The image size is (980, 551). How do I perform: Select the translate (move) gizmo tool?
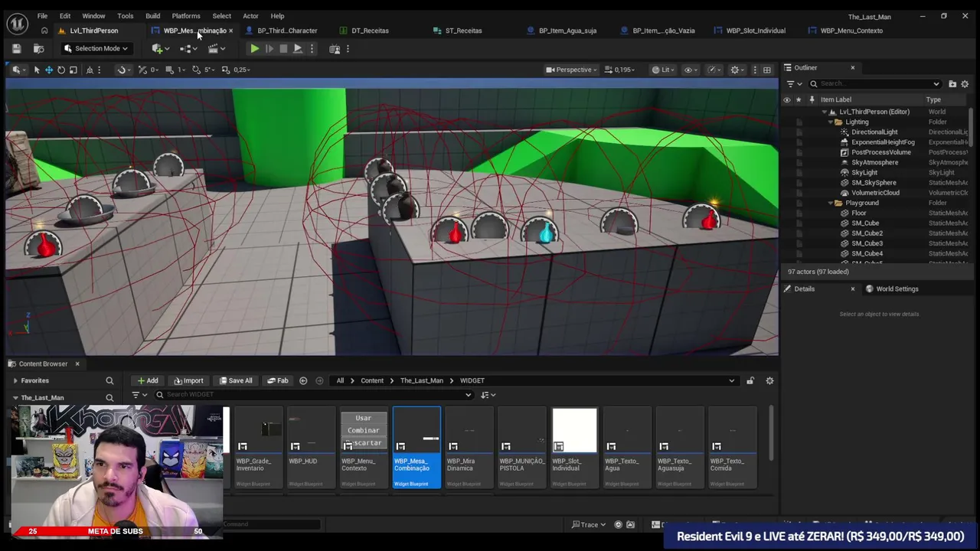point(48,70)
